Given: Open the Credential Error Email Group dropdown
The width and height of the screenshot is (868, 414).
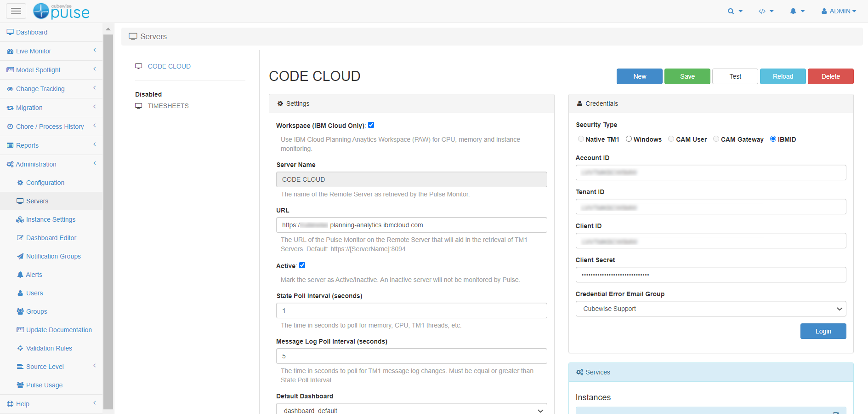Looking at the screenshot, I should pyautogui.click(x=710, y=309).
